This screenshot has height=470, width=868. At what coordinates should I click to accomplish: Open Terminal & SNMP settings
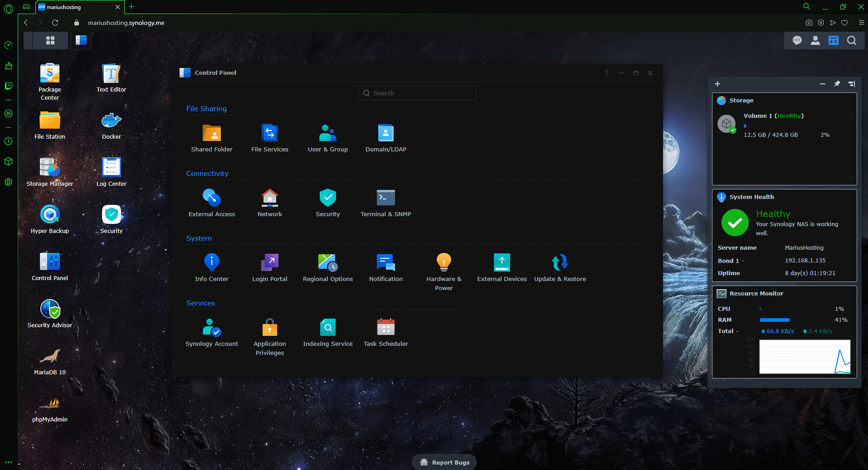(386, 203)
